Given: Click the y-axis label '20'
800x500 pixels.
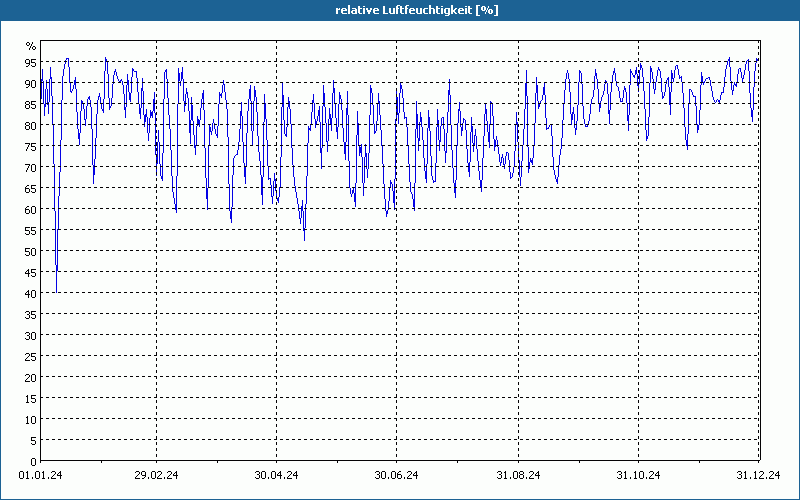Looking at the screenshot, I should point(31,378).
